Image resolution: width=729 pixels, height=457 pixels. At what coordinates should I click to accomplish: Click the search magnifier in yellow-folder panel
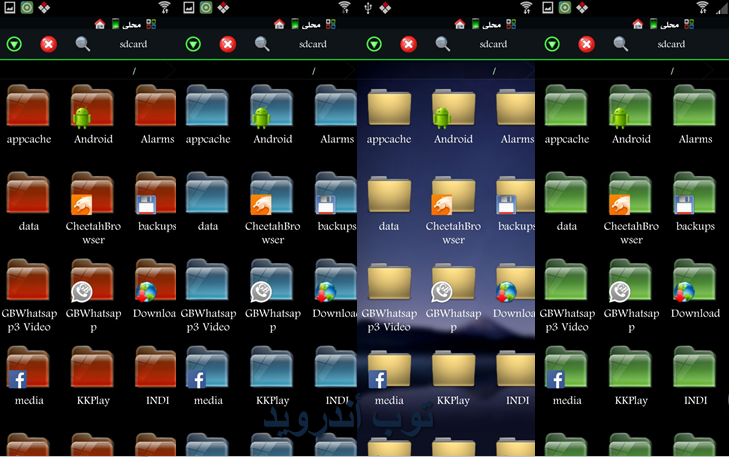click(443, 44)
